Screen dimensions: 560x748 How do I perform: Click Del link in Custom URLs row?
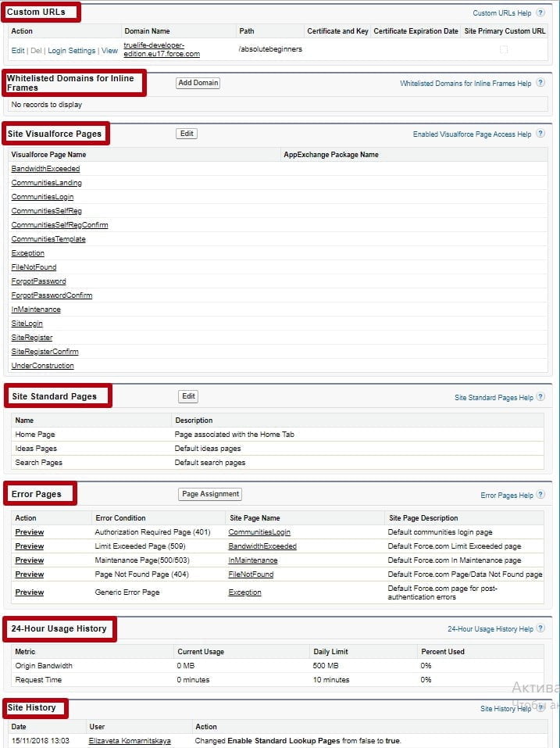click(36, 51)
